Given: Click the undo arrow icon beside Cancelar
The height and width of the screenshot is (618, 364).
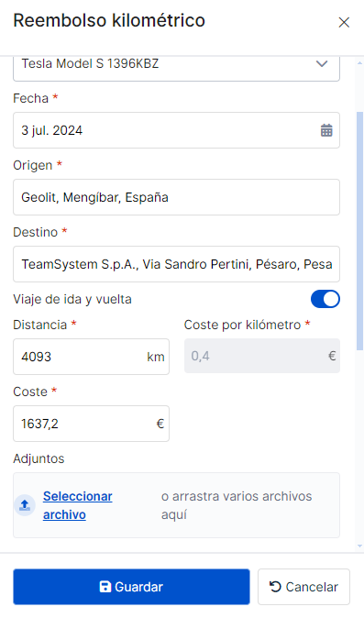Looking at the screenshot, I should click(x=275, y=587).
